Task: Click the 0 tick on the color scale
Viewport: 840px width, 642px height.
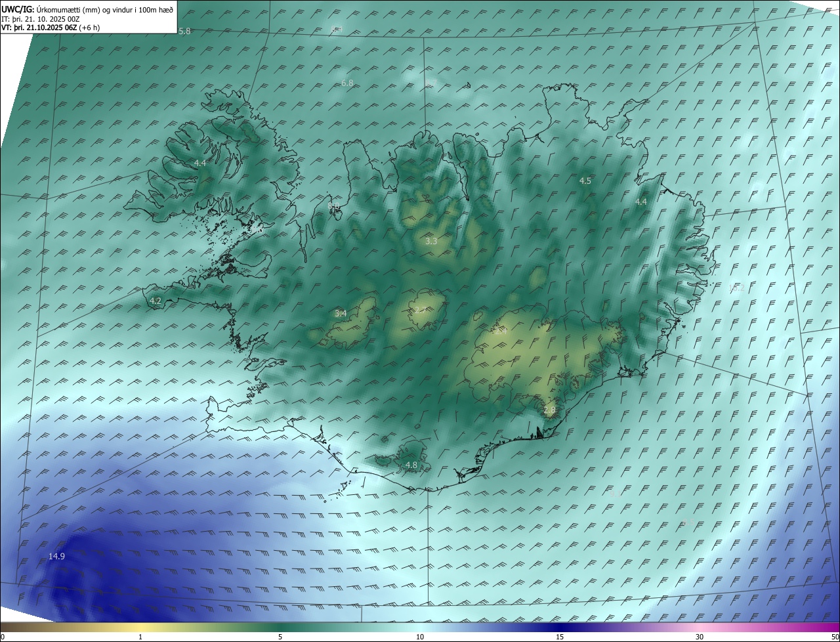Action: point(3,637)
